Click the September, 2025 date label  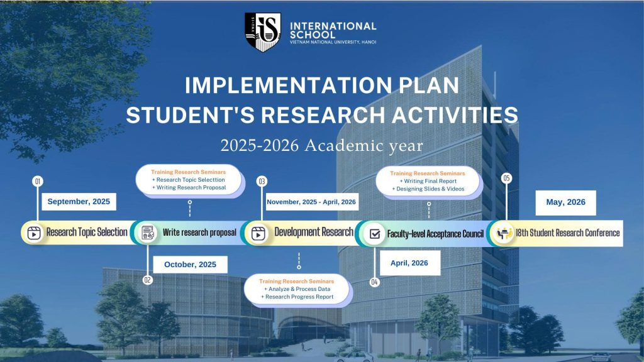click(79, 202)
